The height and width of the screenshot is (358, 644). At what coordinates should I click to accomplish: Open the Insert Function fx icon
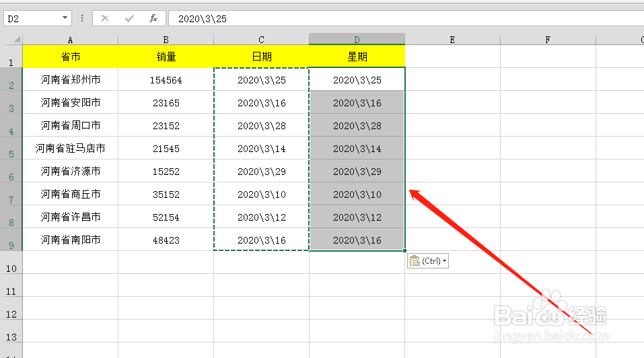pos(153,18)
